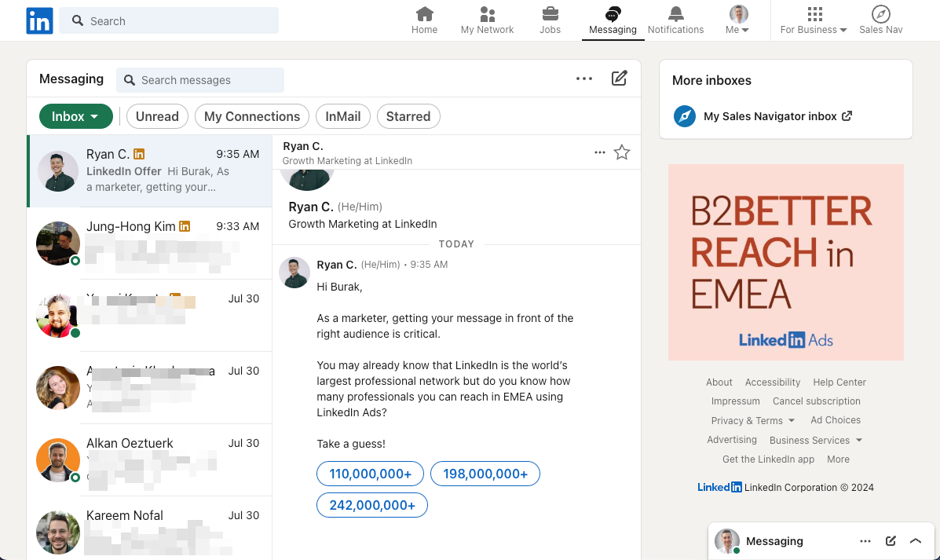Click the Sales Navigator compass icon in More inboxes

[685, 115]
